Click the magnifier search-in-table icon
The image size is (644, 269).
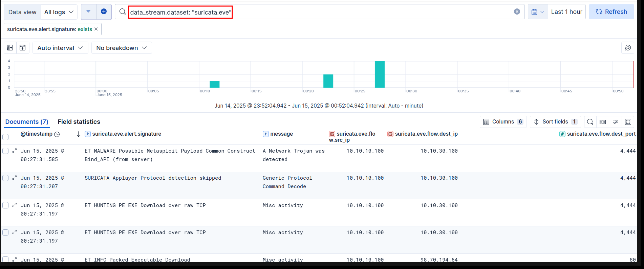click(590, 122)
